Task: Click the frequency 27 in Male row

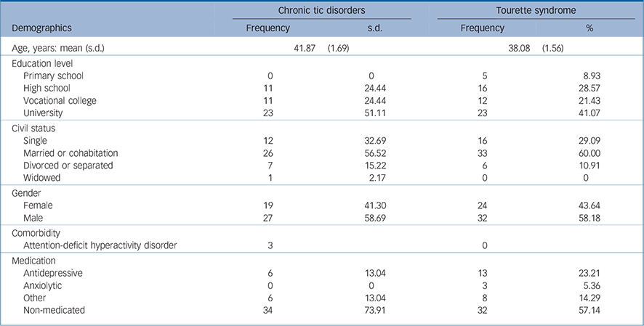Action: click(267, 218)
